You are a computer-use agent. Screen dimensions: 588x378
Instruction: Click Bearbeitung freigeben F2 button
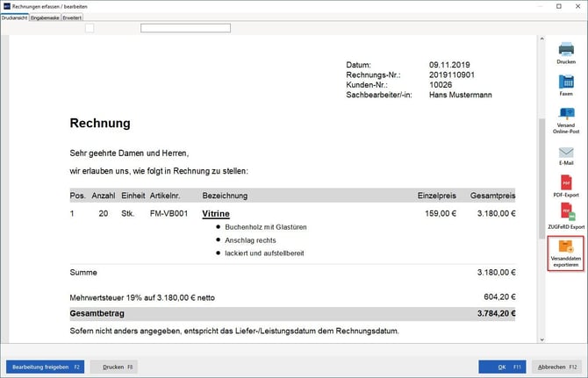[45, 367]
